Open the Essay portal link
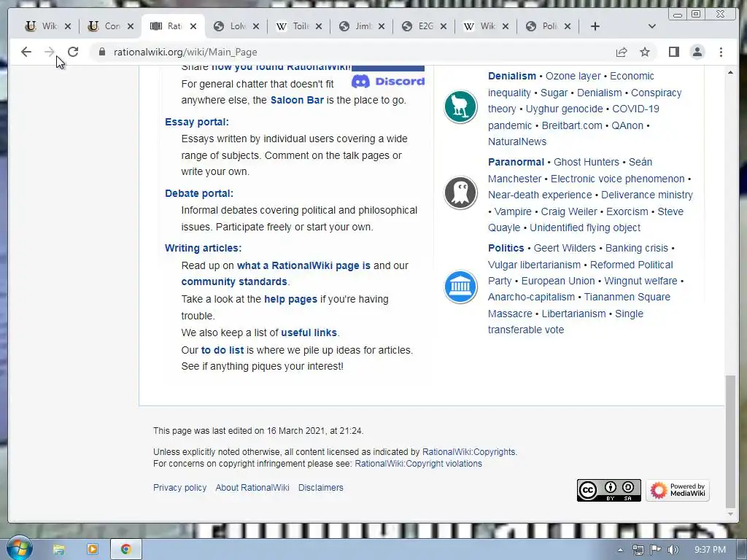747x560 pixels. pos(197,122)
